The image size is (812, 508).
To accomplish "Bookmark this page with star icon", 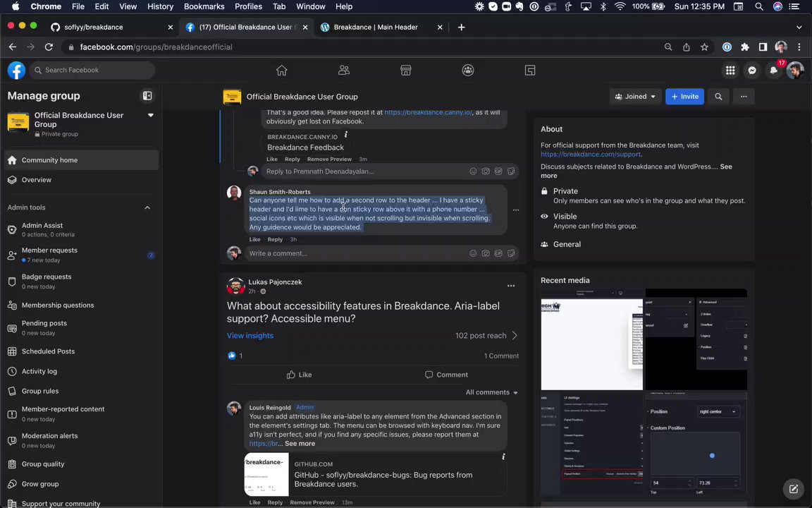I will tap(704, 47).
